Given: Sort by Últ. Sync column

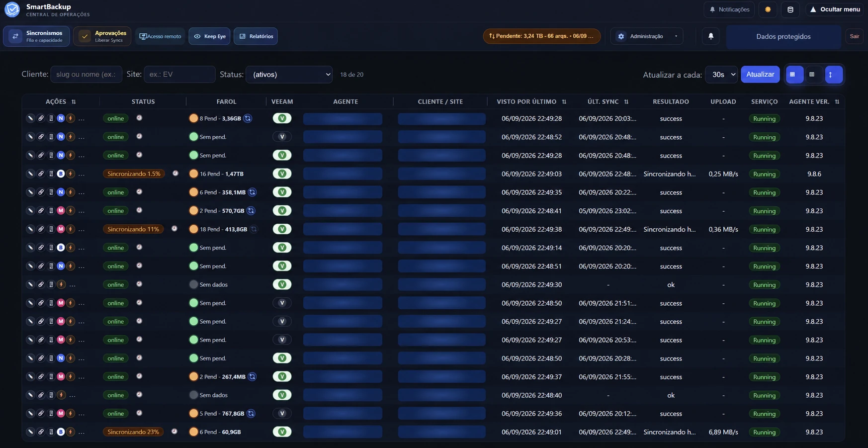Looking at the screenshot, I should 626,101.
